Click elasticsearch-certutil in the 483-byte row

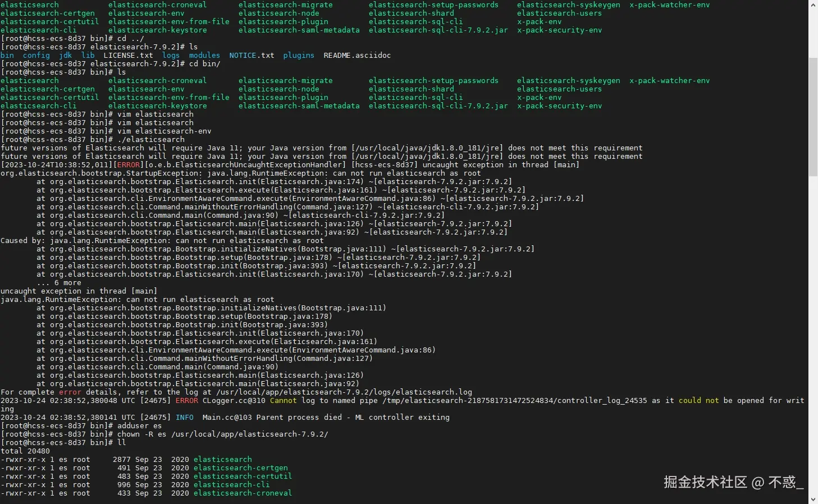243,476
